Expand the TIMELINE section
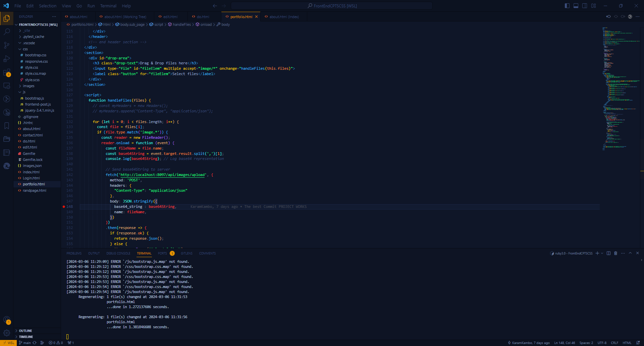 [37, 337]
